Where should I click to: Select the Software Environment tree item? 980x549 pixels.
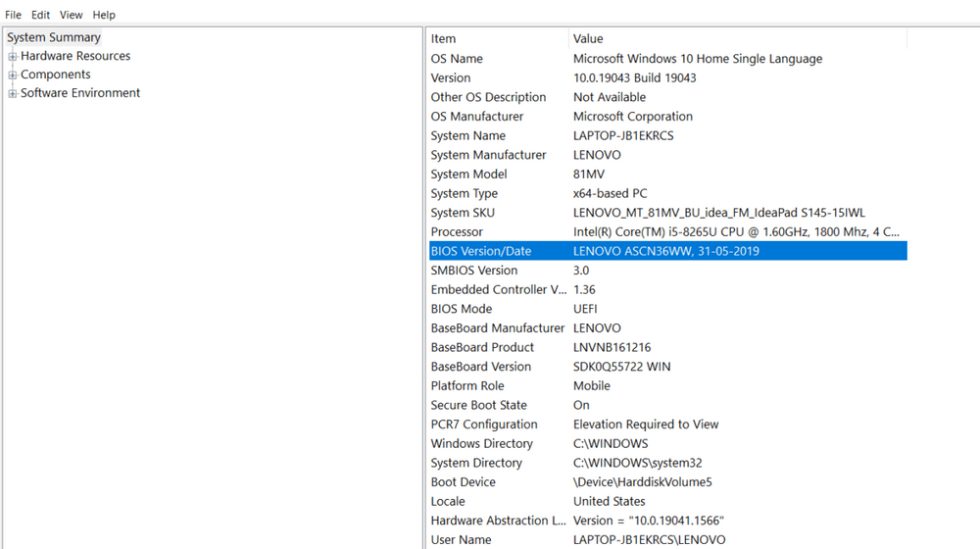tap(80, 93)
